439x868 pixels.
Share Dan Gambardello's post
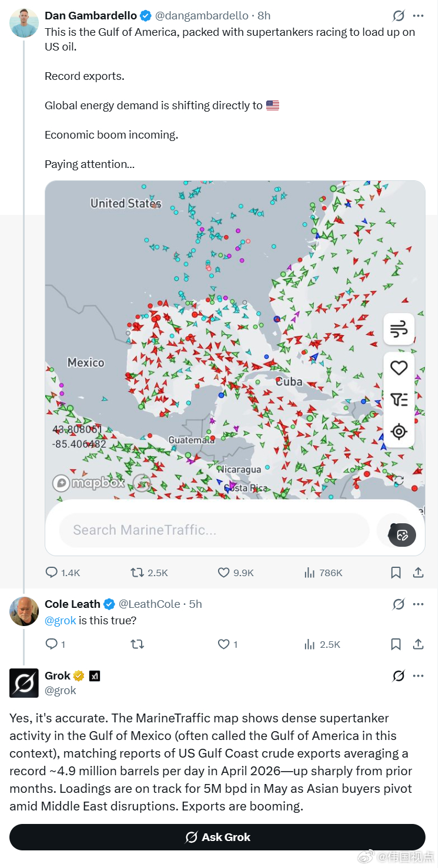[418, 572]
